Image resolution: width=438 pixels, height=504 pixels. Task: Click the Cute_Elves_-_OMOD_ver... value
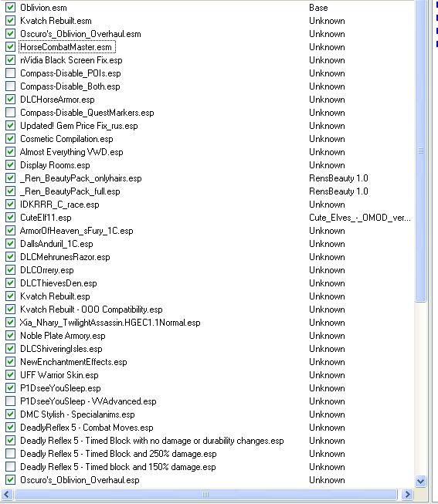[360, 218]
